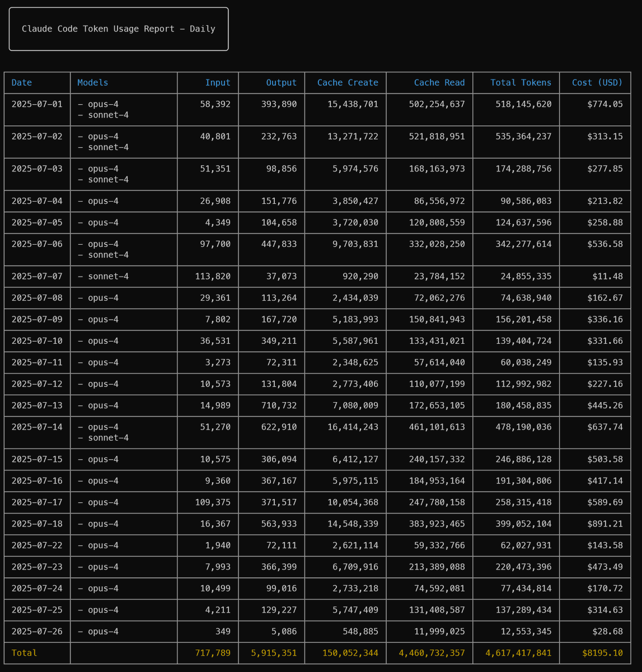
Task: Click date cell 2025-07-22
Action: (37, 545)
